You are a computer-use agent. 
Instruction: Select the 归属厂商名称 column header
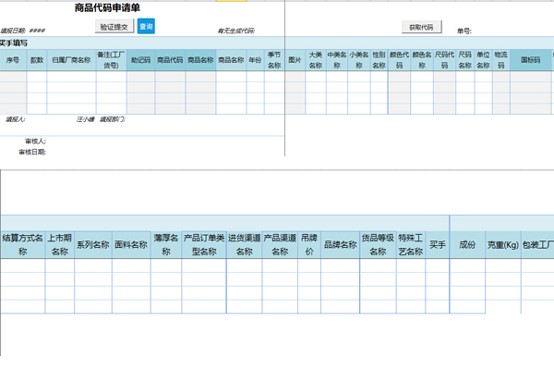tap(71, 60)
